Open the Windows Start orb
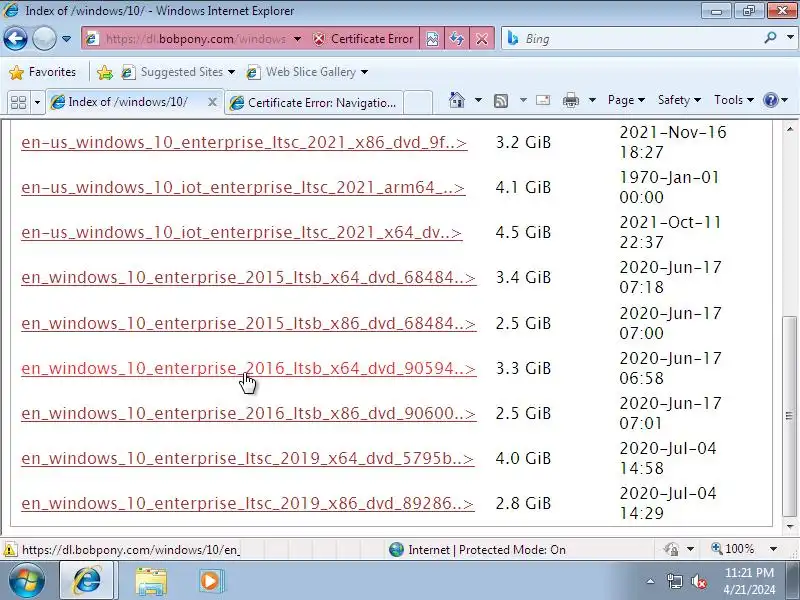The height and width of the screenshot is (600, 800). (26, 581)
